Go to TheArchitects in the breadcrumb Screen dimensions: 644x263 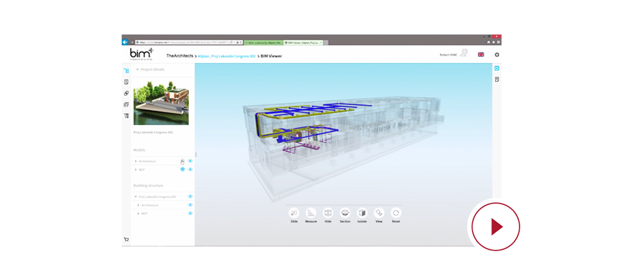coord(180,56)
